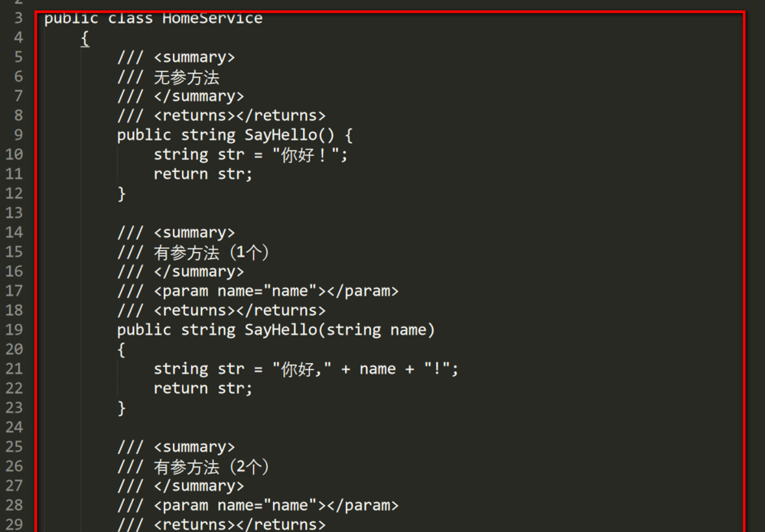The height and width of the screenshot is (532, 765).
Task: Click line number 20 in the gutter
Action: [15, 349]
